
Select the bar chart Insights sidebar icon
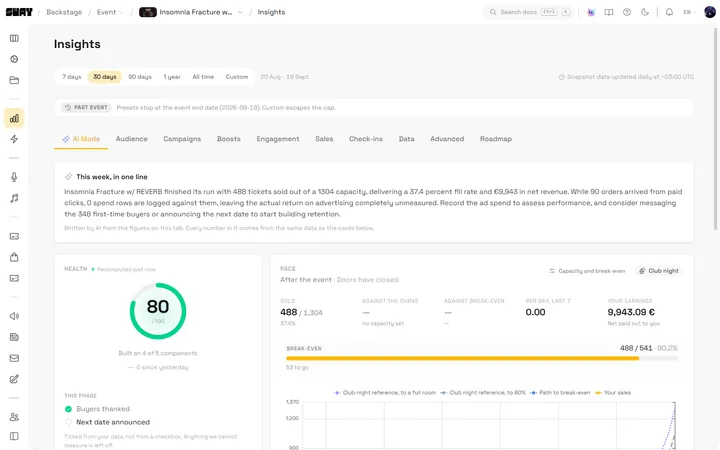(x=14, y=118)
